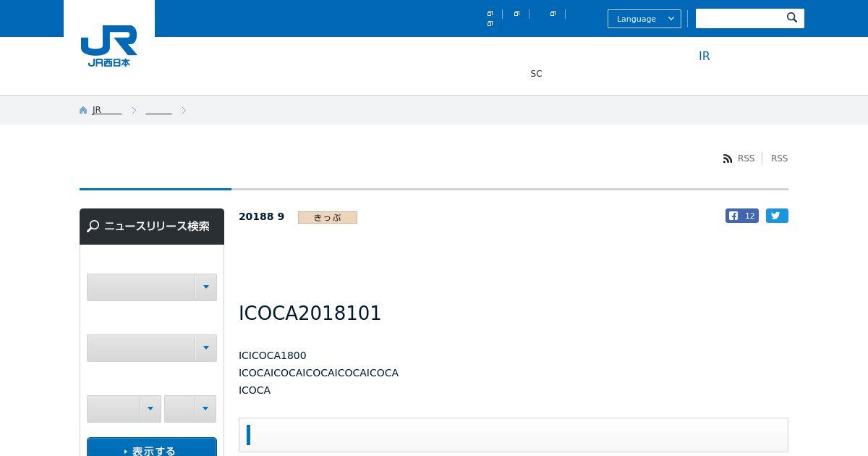Image resolution: width=868 pixels, height=456 pixels.
Task: Share on Facebook button with count 12
Action: (x=742, y=216)
